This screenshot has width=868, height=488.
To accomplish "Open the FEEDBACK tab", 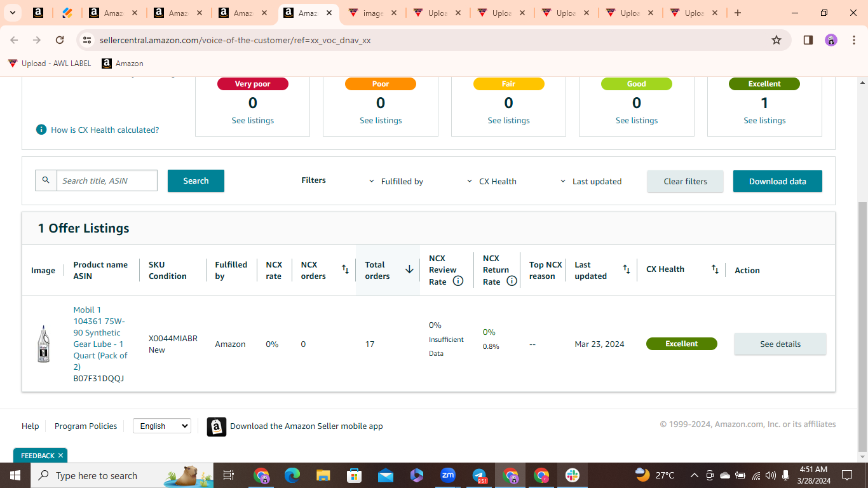I will click(x=37, y=455).
